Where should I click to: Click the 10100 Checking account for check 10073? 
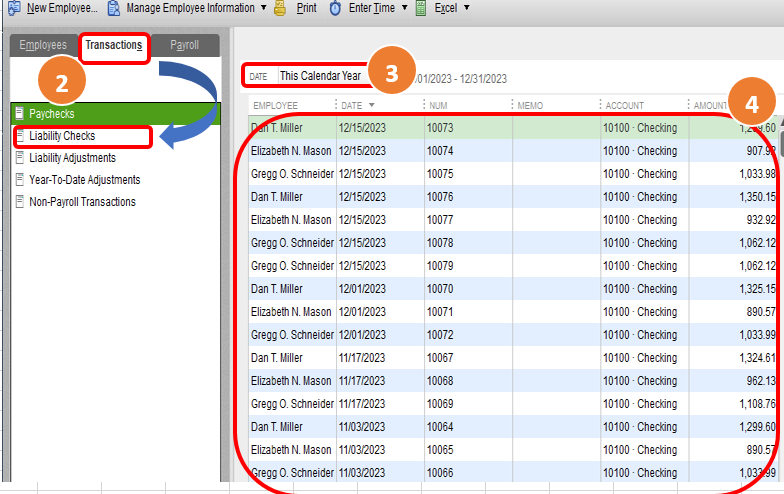click(x=640, y=128)
